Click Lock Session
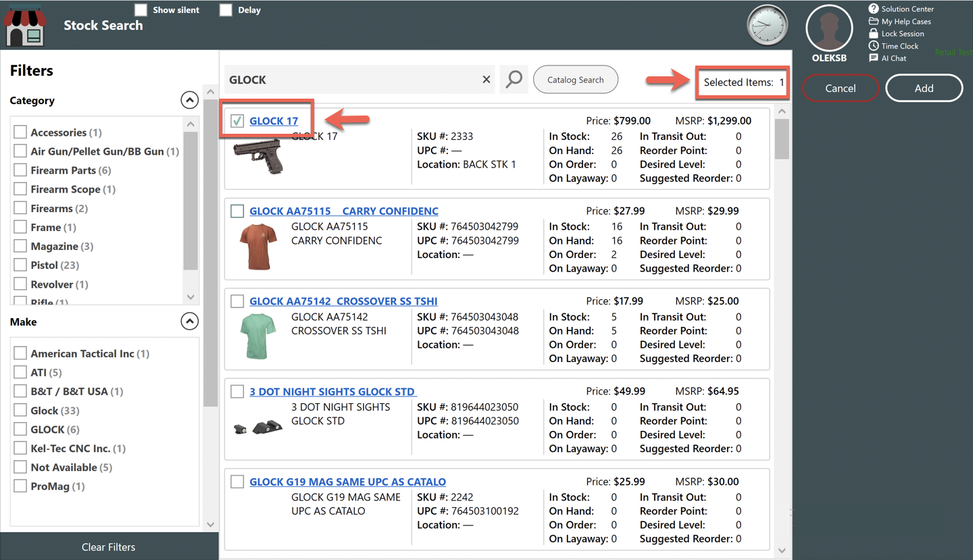The width and height of the screenshot is (973, 560). (x=903, y=34)
